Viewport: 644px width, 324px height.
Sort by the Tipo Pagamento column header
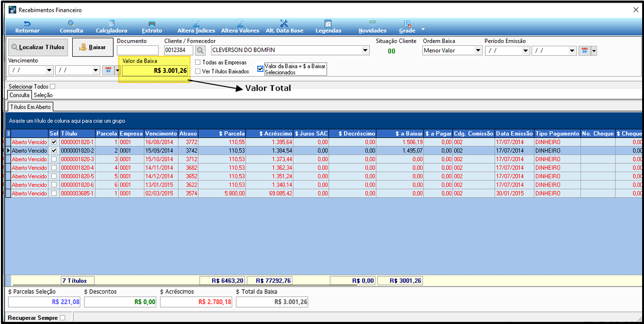[557, 134]
